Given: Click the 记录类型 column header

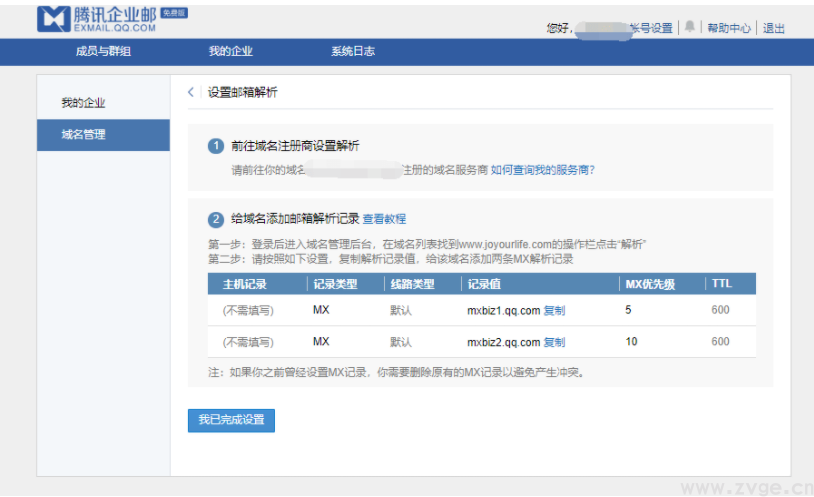Looking at the screenshot, I should 335,284.
